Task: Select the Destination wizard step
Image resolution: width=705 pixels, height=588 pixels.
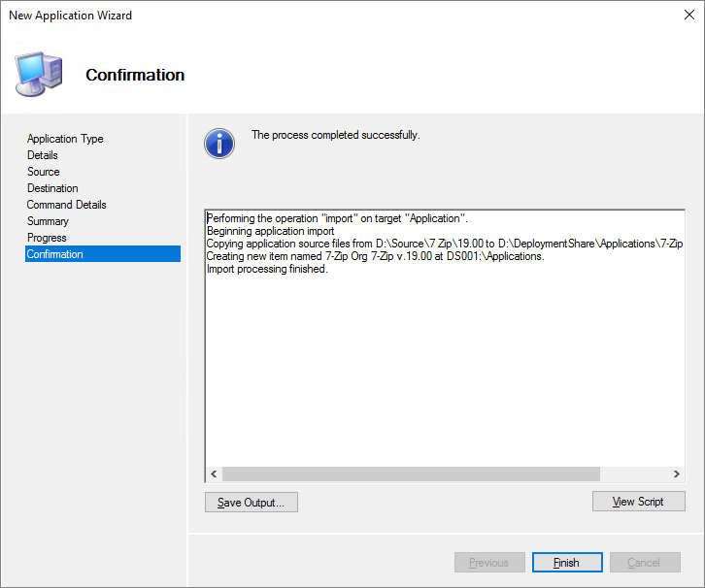Action: (52, 188)
